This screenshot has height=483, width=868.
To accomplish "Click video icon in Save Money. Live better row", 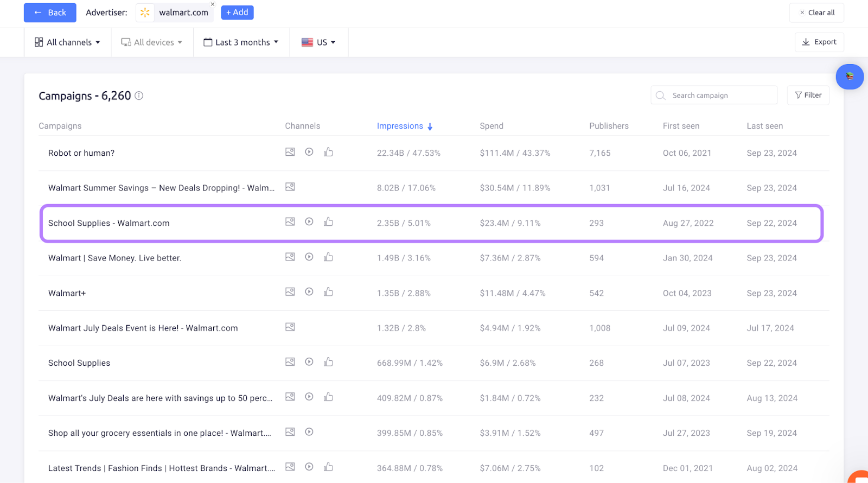I will coord(309,257).
